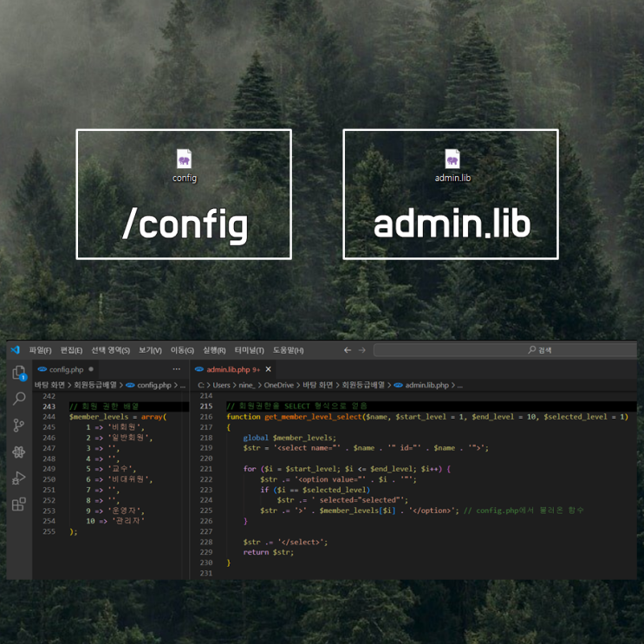Click the "10 => '관리자'" code line
This screenshot has height=644, width=644.
tap(115, 521)
